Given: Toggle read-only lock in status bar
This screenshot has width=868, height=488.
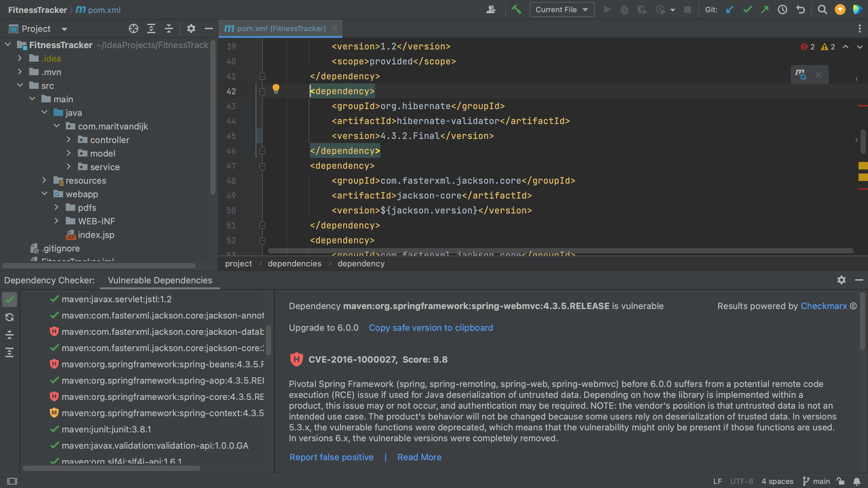Looking at the screenshot, I should point(840,481).
